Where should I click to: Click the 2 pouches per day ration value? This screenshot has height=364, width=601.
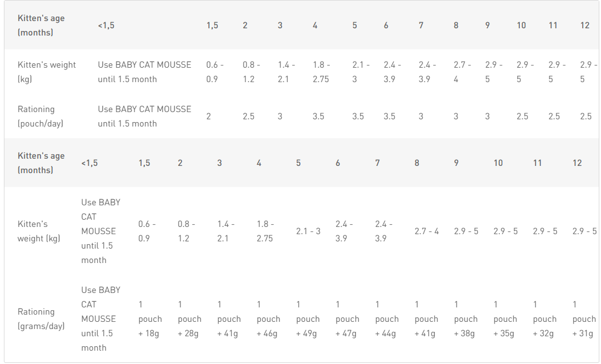click(209, 116)
